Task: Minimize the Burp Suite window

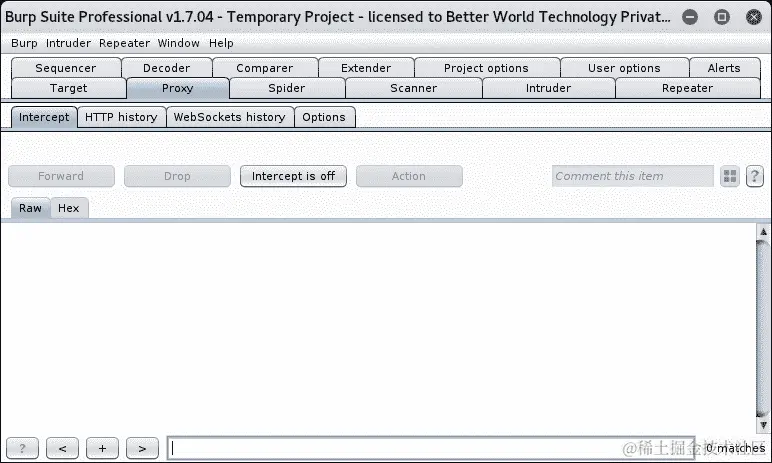Action: click(x=690, y=17)
